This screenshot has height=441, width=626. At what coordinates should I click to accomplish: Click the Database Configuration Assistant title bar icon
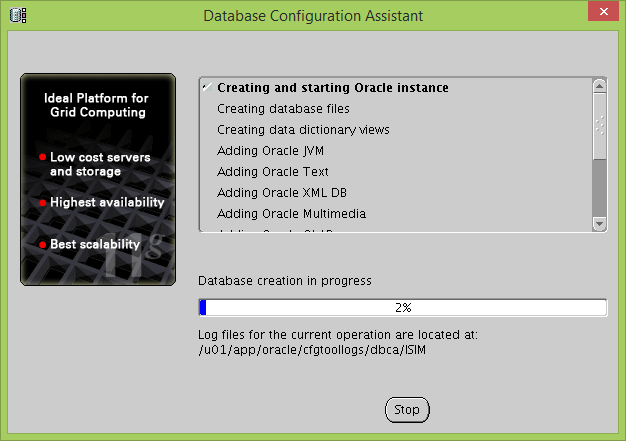coord(18,15)
